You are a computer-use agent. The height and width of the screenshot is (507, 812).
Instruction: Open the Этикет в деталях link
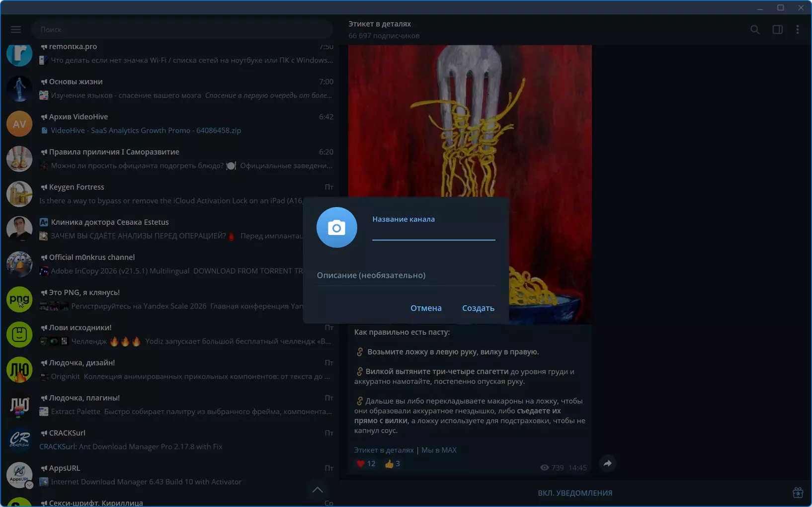coord(384,450)
